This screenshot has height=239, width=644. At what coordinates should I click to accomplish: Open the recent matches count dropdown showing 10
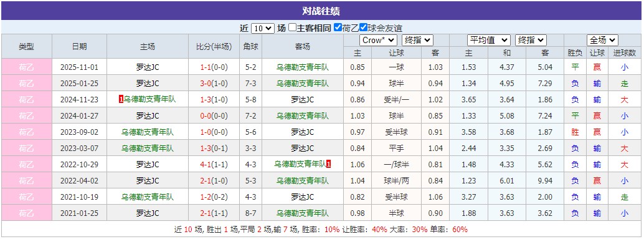pyautogui.click(x=262, y=28)
